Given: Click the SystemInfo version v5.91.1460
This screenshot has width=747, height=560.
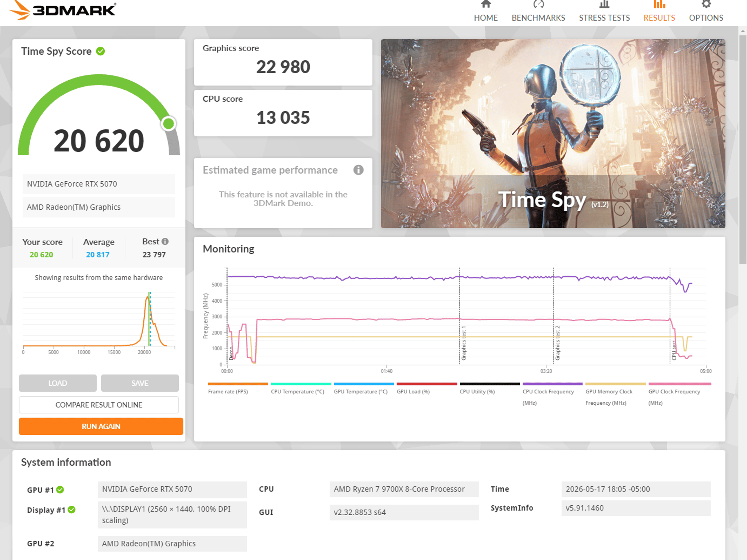Looking at the screenshot, I should click(x=636, y=508).
